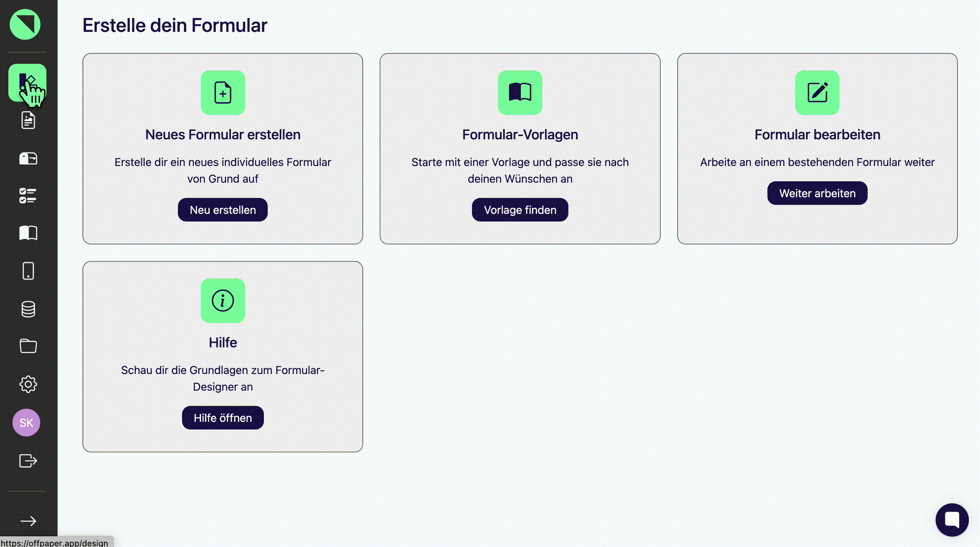
Task: Open the document reports sidebar icon
Action: click(28, 120)
